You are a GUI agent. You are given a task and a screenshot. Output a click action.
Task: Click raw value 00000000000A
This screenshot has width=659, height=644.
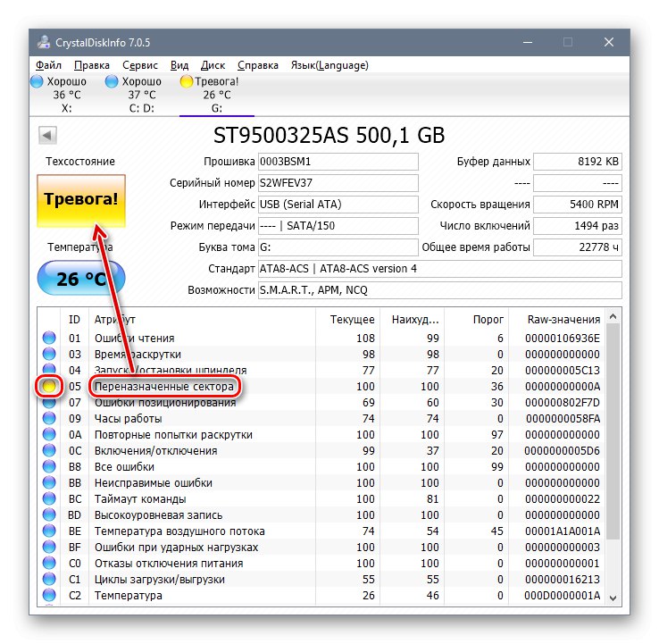point(563,387)
